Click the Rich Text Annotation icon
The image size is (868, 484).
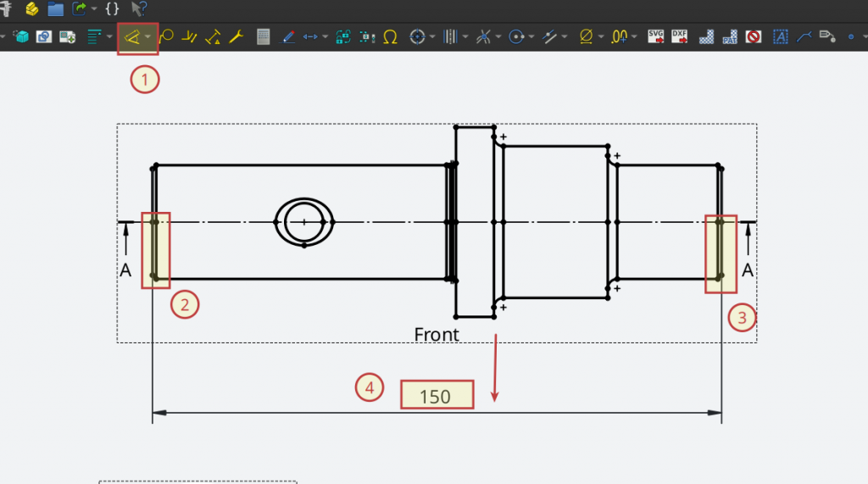pyautogui.click(x=780, y=37)
